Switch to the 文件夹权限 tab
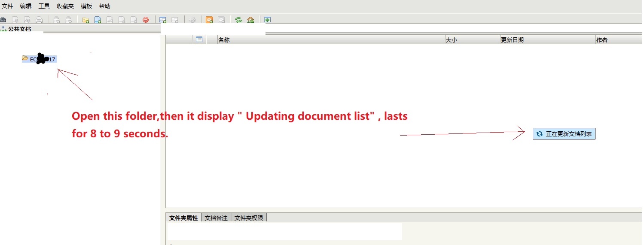Image resolution: width=644 pixels, height=245 pixels. (x=249, y=218)
